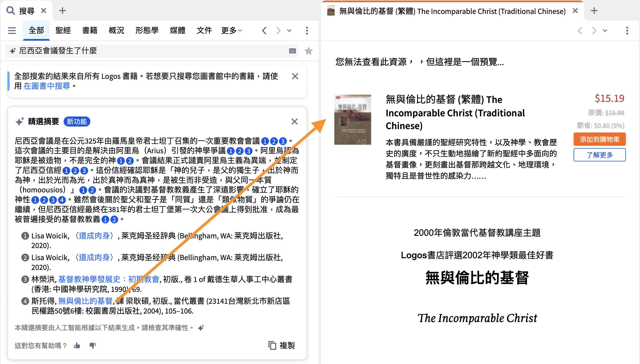Give thumbs up feedback on summary
This screenshot has height=364, width=640.
tap(77, 345)
